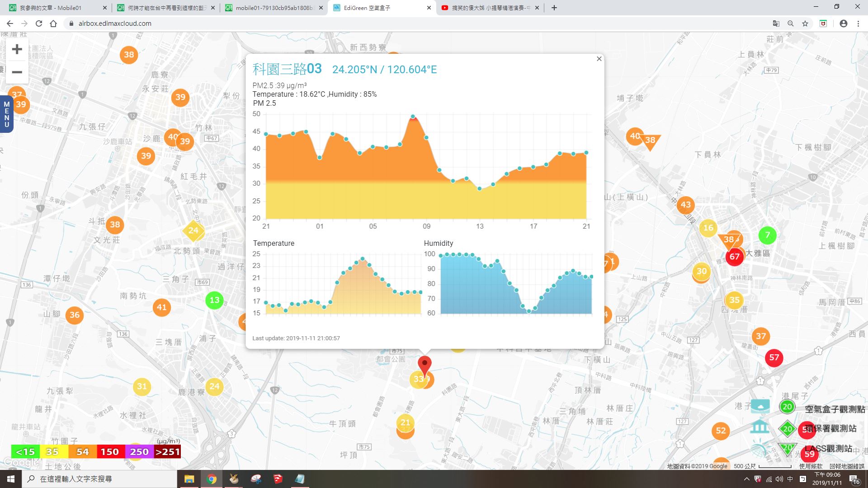Open the volume control in tray

point(779,479)
